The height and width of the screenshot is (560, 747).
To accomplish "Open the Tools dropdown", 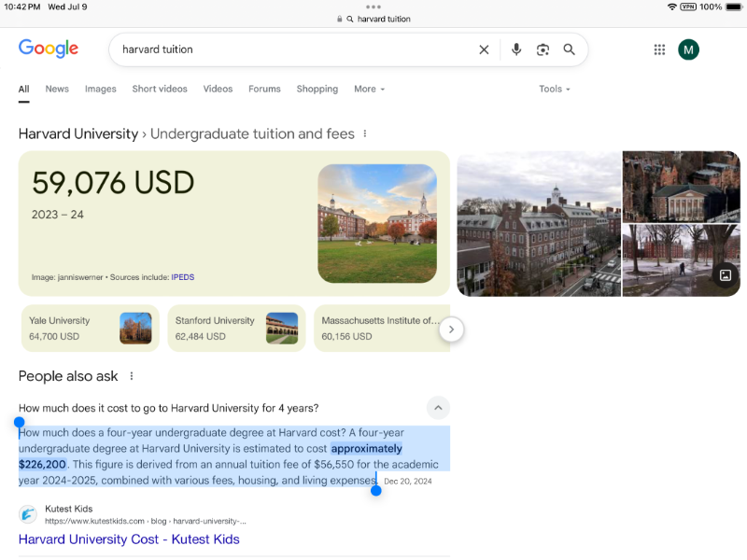I will pyautogui.click(x=555, y=89).
